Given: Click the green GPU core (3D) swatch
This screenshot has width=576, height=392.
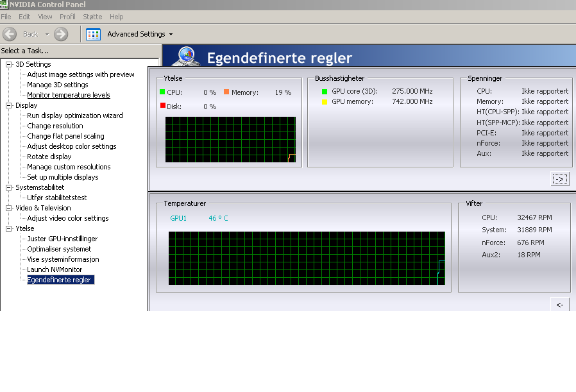Looking at the screenshot, I should click(x=325, y=92).
